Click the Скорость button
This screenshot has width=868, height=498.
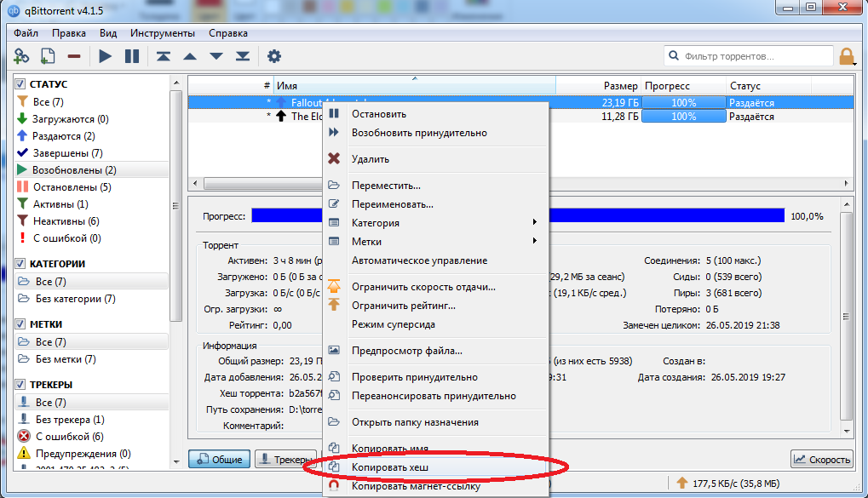(x=822, y=460)
